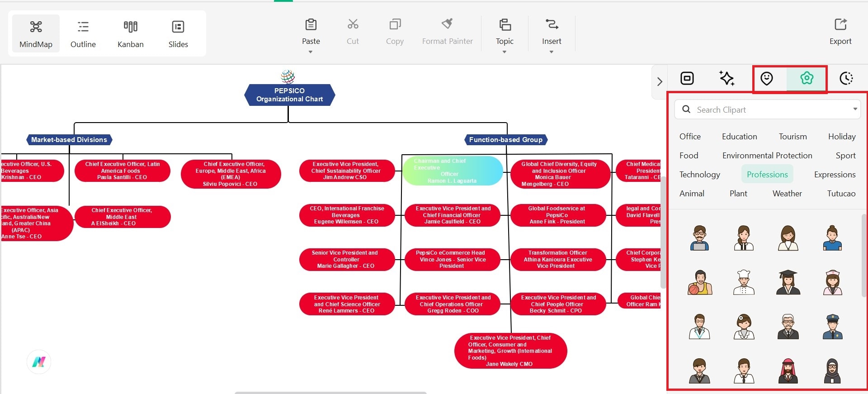The image size is (868, 394).
Task: Insert the businesswoman with tie clipart
Action: pyautogui.click(x=744, y=238)
